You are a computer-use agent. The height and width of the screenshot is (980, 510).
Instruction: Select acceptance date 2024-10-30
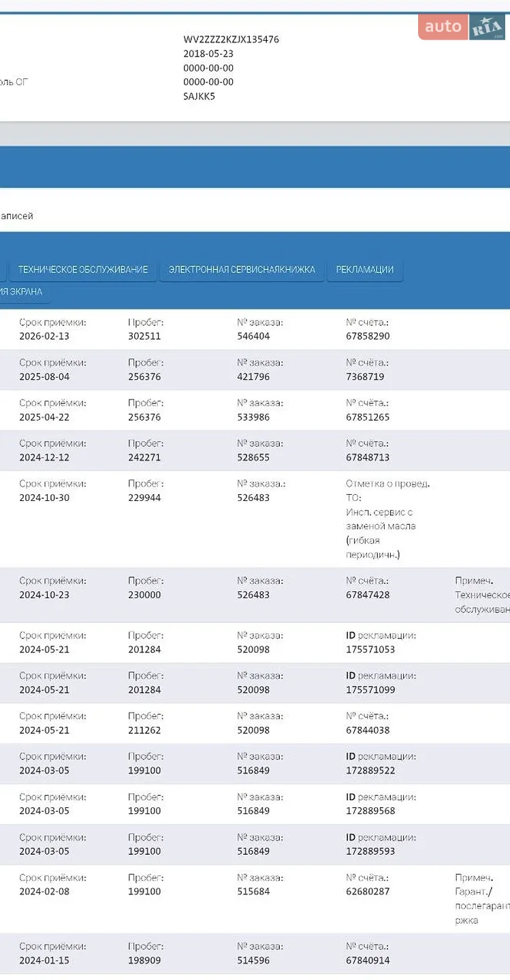click(x=44, y=497)
